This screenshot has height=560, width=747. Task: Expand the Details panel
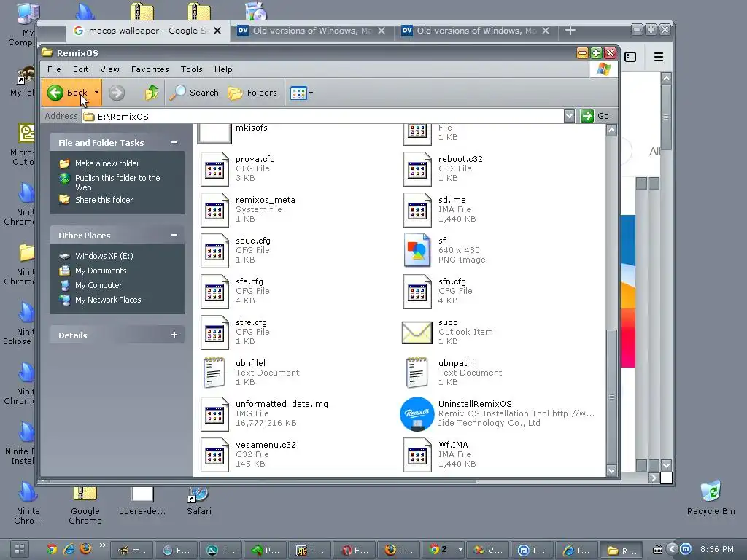coord(174,335)
